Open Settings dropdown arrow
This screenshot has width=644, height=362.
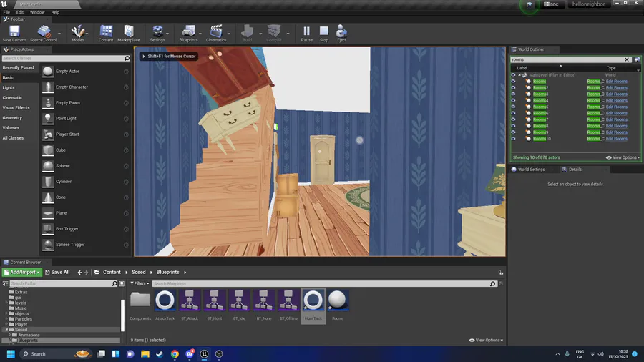pyautogui.click(x=167, y=34)
